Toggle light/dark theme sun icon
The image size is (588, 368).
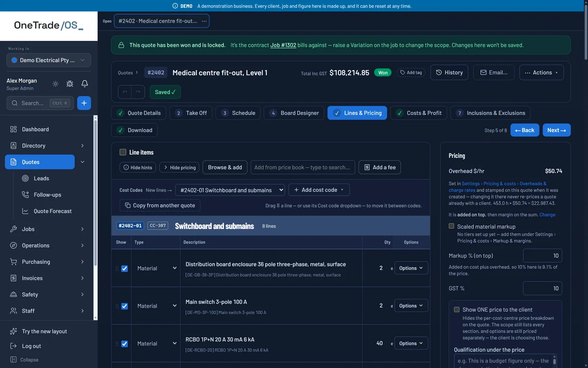tap(56, 84)
